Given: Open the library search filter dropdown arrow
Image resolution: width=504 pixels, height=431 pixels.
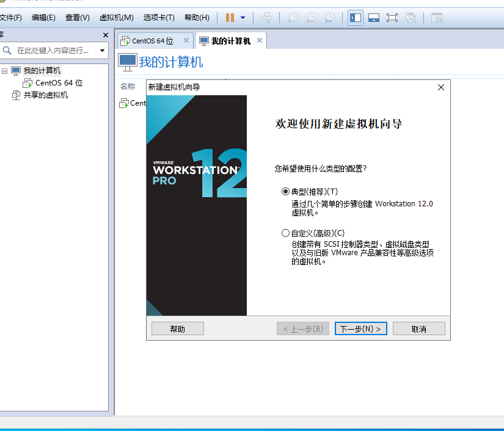Looking at the screenshot, I should click(x=102, y=51).
